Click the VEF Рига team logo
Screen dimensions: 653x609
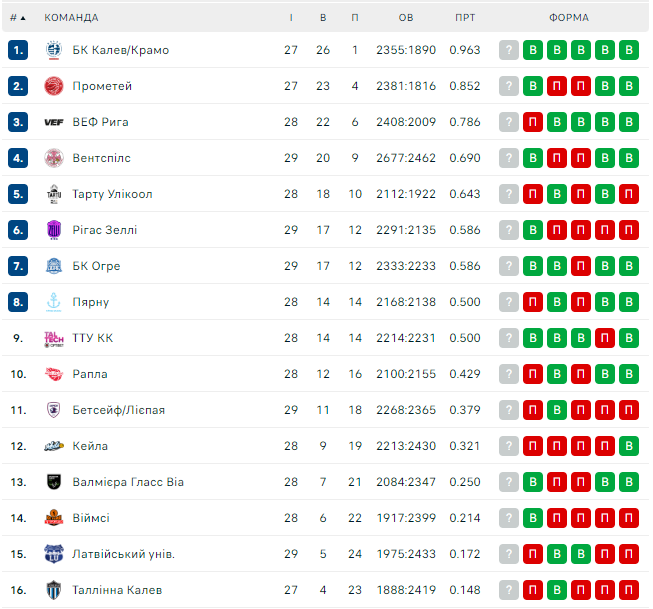(54, 122)
